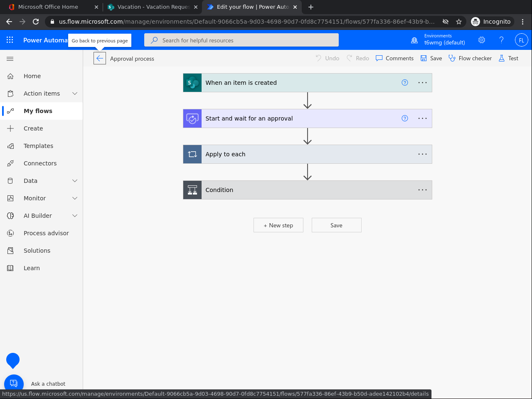Click the browser address bar URL
The width and height of the screenshot is (532, 399).
pyautogui.click(x=246, y=22)
